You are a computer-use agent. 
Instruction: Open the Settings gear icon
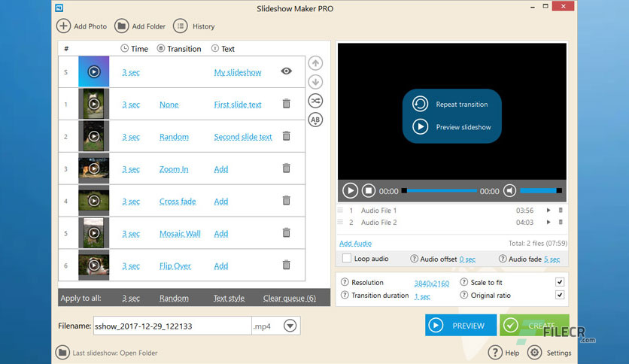pyautogui.click(x=534, y=353)
